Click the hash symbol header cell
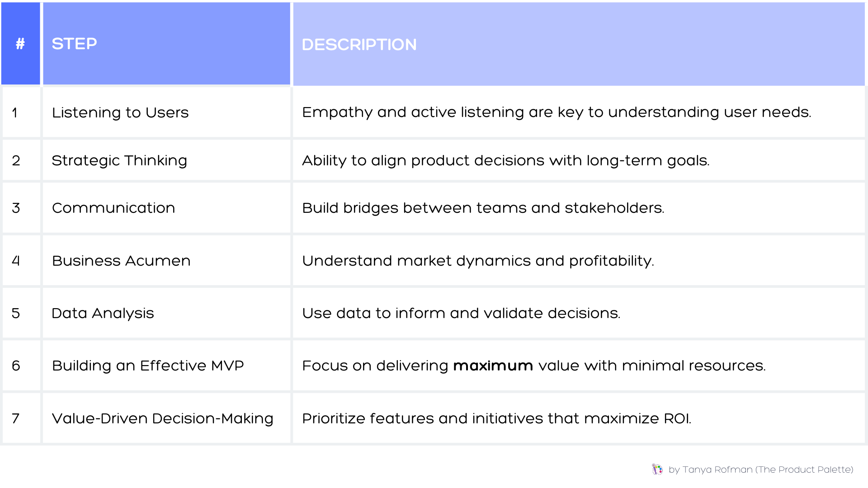The width and height of the screenshot is (868, 488). pyautogui.click(x=20, y=44)
